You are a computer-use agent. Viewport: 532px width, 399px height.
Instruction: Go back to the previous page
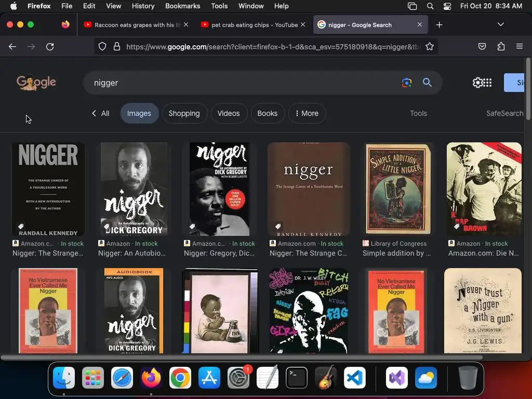coord(12,46)
